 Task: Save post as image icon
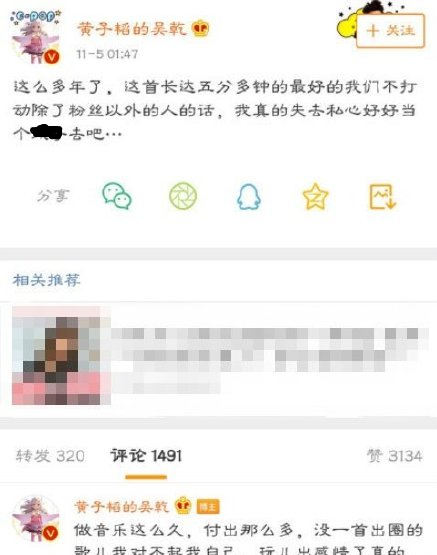(383, 196)
